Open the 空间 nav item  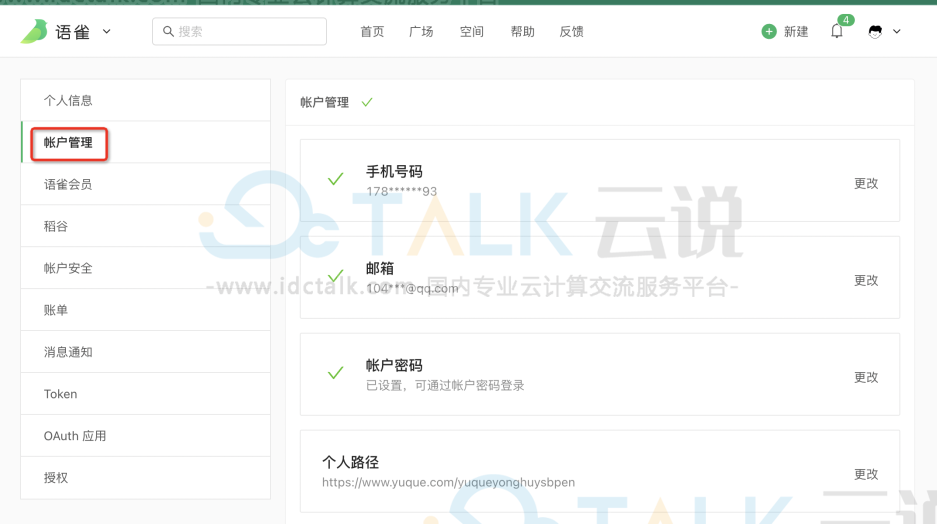471,32
